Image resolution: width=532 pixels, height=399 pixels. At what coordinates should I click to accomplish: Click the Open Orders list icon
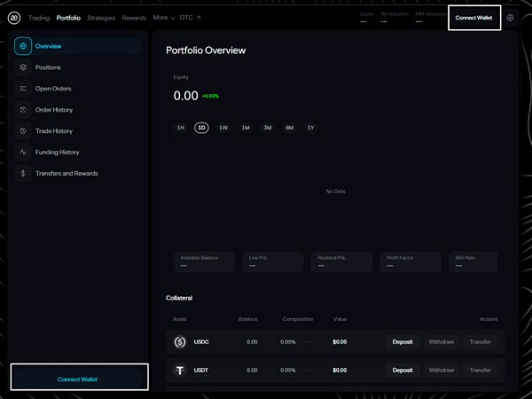coord(23,89)
